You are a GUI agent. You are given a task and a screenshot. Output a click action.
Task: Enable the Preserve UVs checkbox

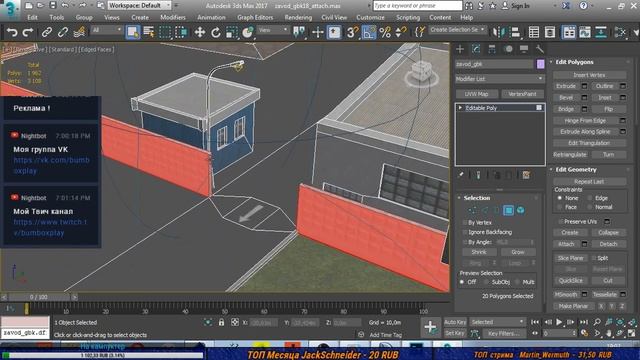coord(560,221)
